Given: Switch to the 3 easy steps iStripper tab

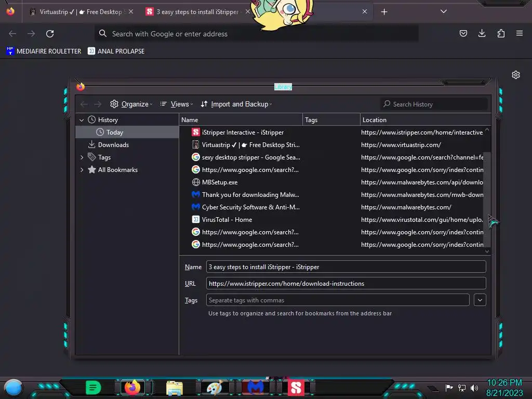Looking at the screenshot, I should 197,12.
